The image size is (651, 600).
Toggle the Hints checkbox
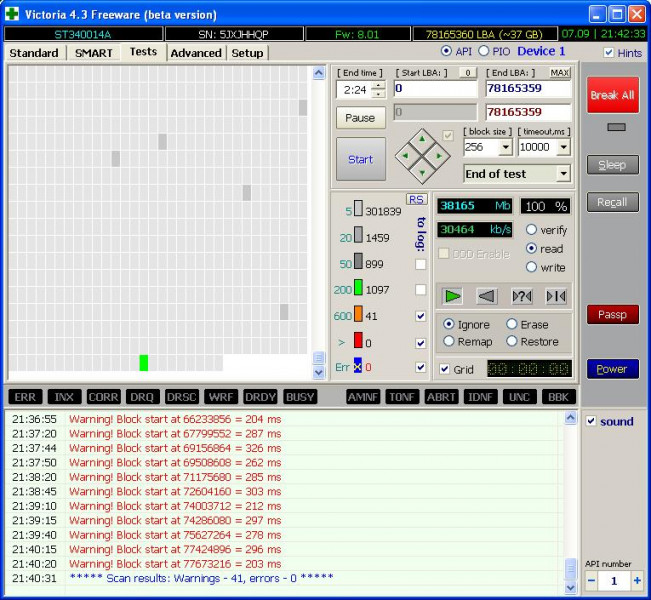(x=609, y=52)
